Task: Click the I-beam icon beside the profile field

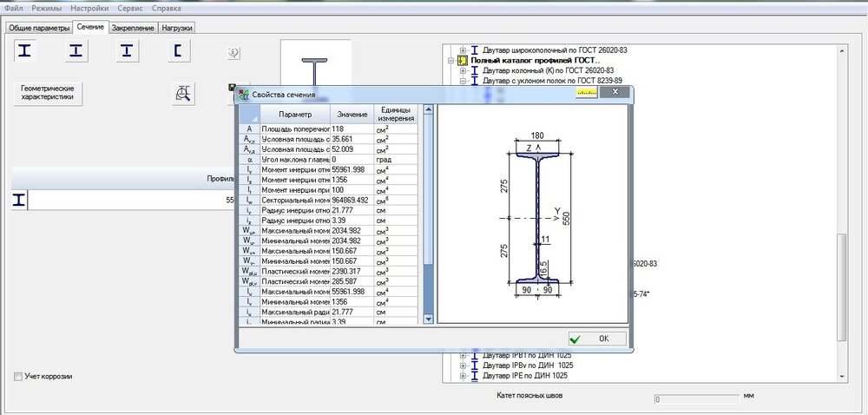Action: 19,200
